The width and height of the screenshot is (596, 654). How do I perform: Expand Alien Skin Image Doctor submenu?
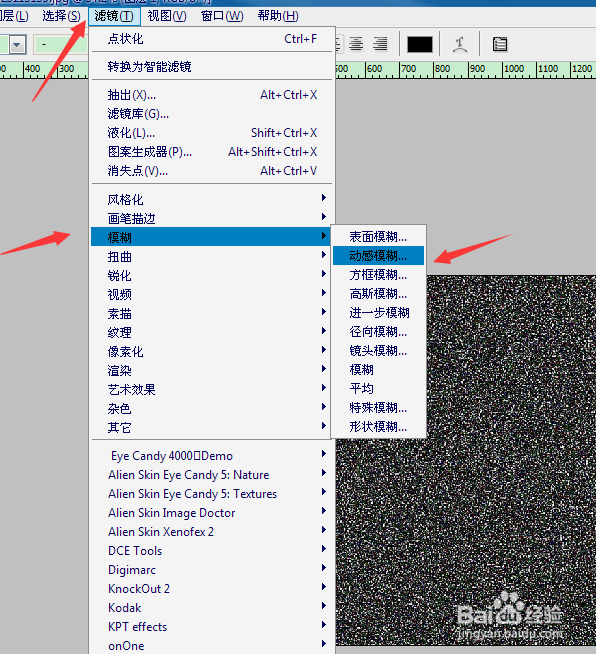pos(212,513)
